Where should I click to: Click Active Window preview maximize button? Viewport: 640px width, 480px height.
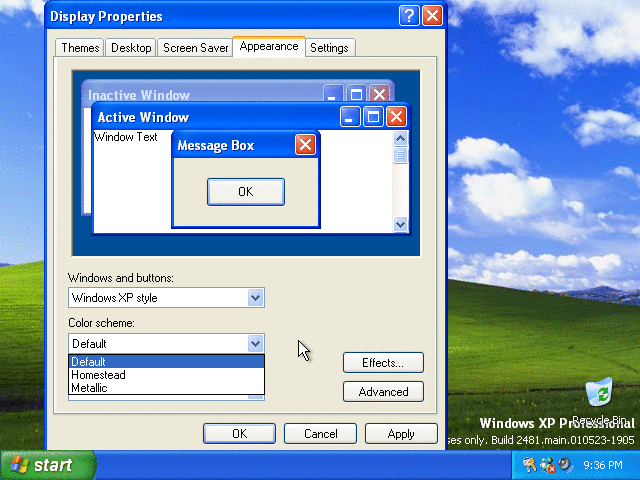click(373, 117)
